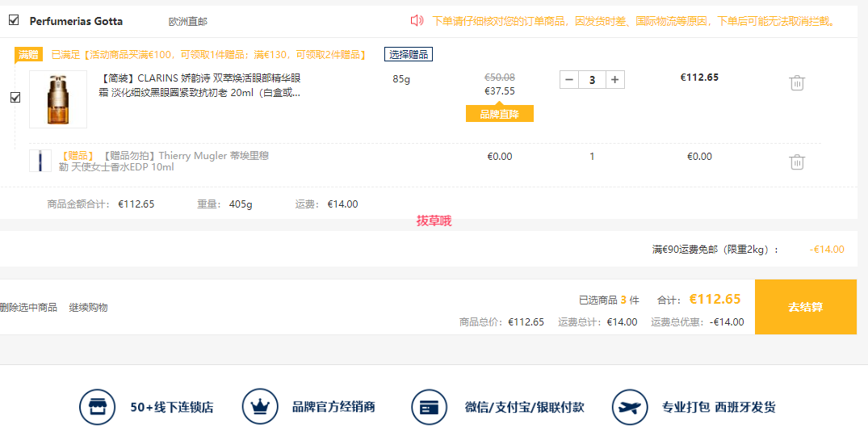The width and height of the screenshot is (868, 441).
Task: Click the 品牌直降 discount tag
Action: tap(499, 114)
